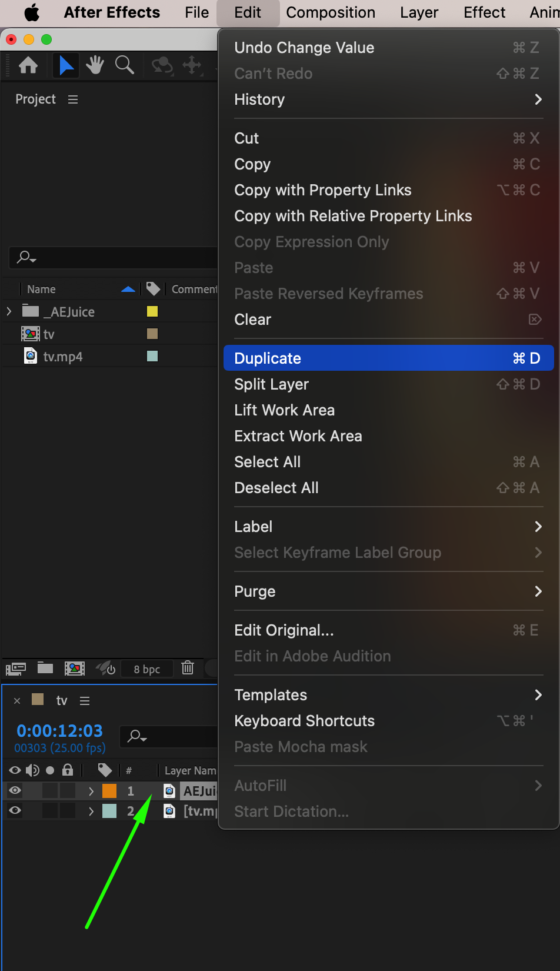560x971 pixels.
Task: Expand layer 1 properties in timeline
Action: coord(91,791)
